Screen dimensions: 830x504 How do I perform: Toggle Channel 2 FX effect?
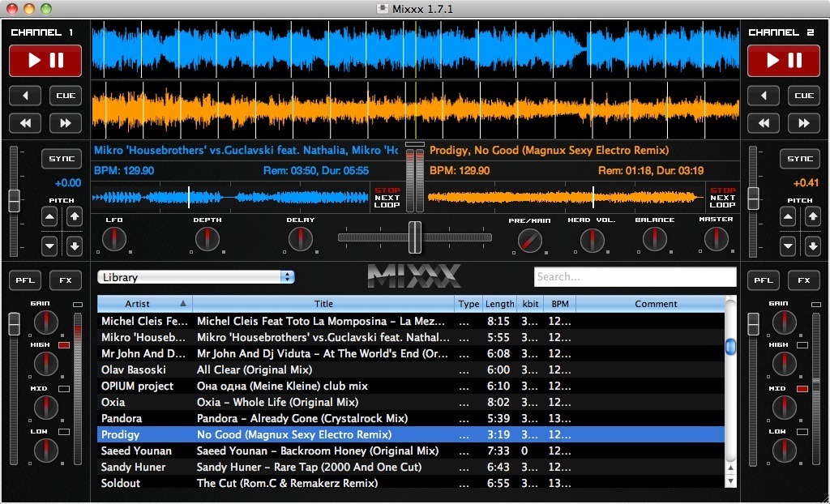(x=804, y=280)
